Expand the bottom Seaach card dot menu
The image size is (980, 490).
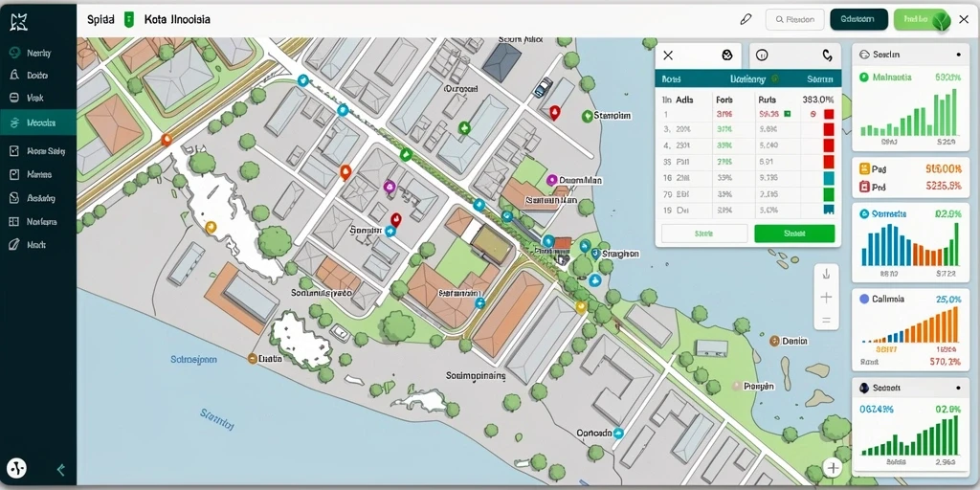coord(958,389)
